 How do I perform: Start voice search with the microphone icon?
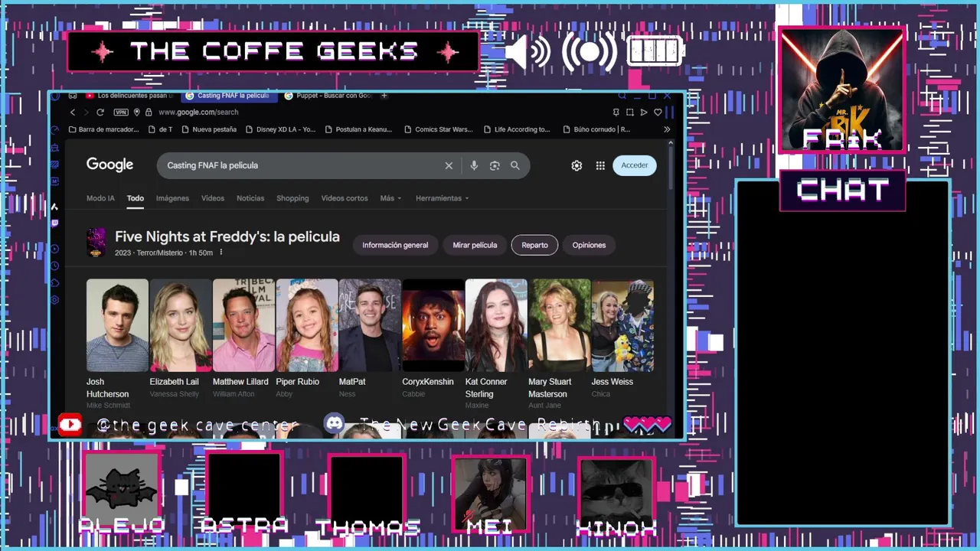[x=474, y=165]
